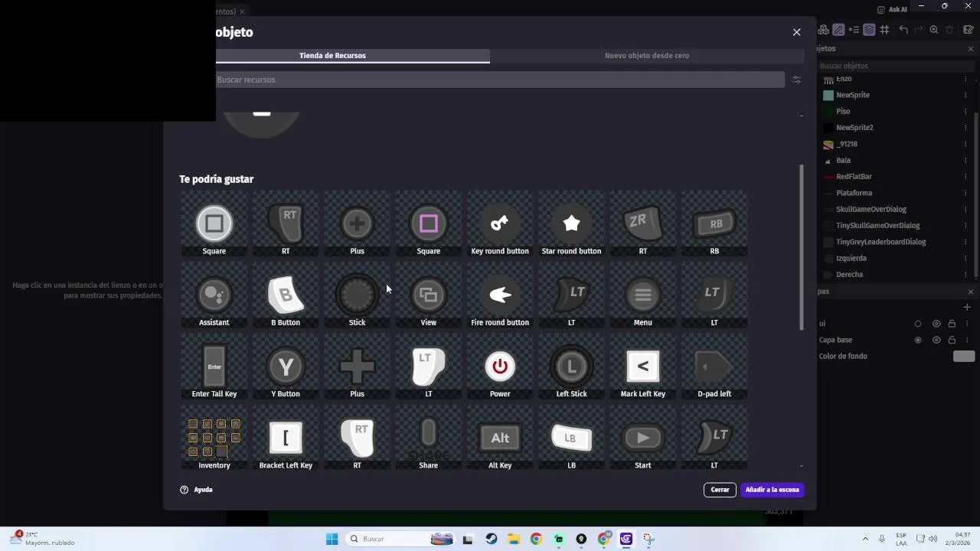Close the objects panel
This screenshot has width=980, height=551.
(x=971, y=49)
